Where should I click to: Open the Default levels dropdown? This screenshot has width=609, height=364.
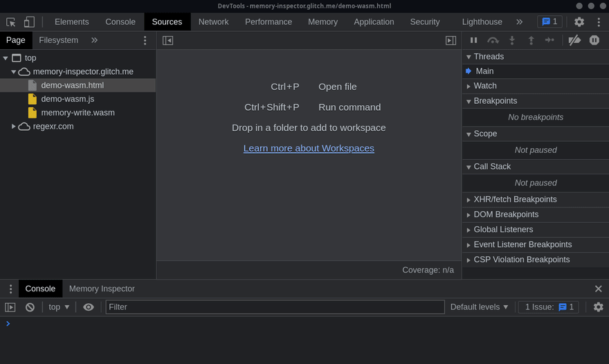click(480, 307)
